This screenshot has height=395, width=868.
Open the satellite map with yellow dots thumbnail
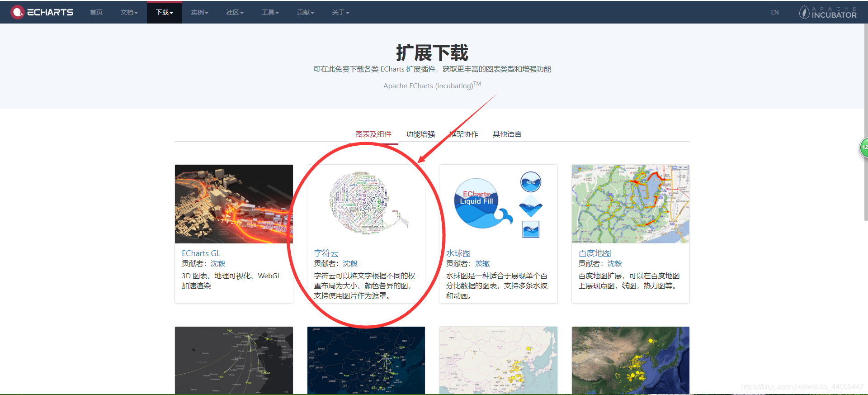coord(631,361)
